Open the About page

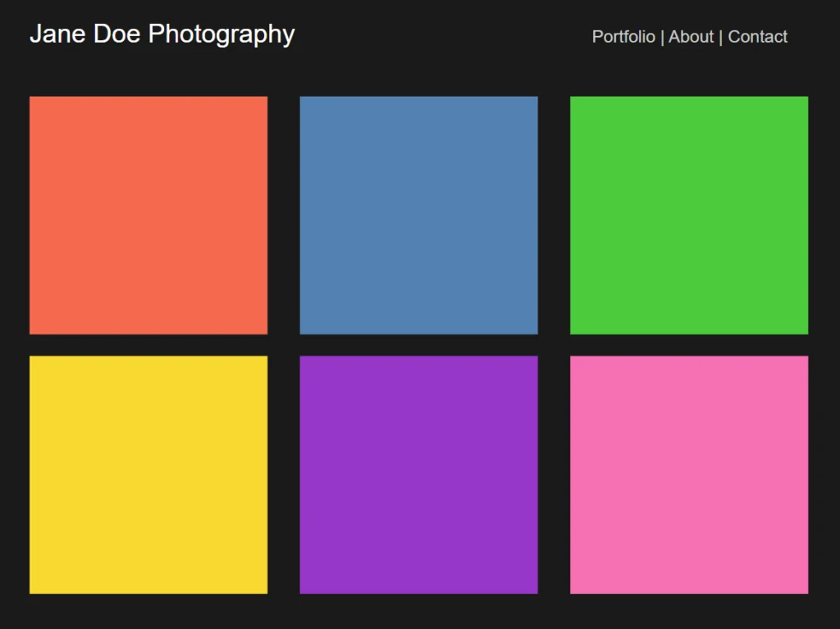[x=691, y=37]
